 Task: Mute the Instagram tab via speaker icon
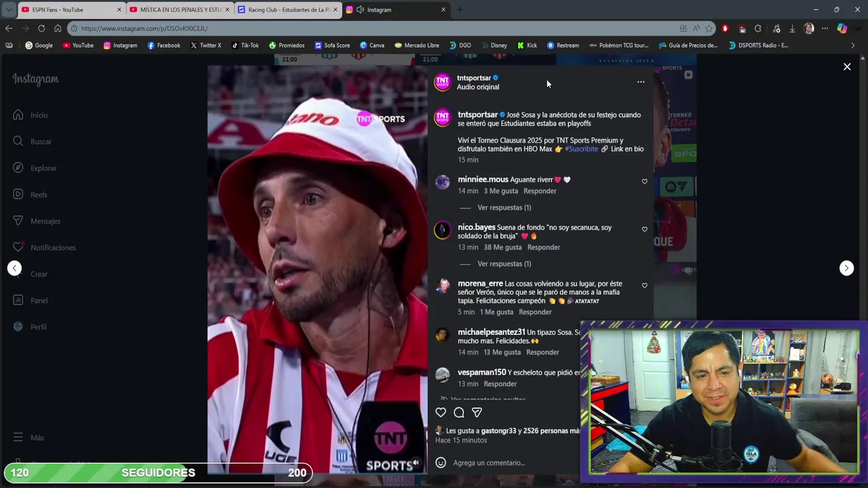tap(360, 9)
